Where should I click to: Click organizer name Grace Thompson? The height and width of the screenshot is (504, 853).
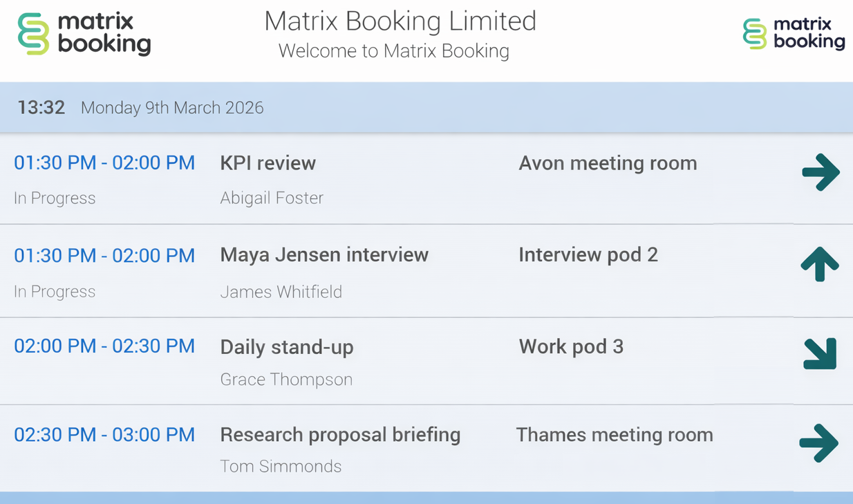[286, 380]
